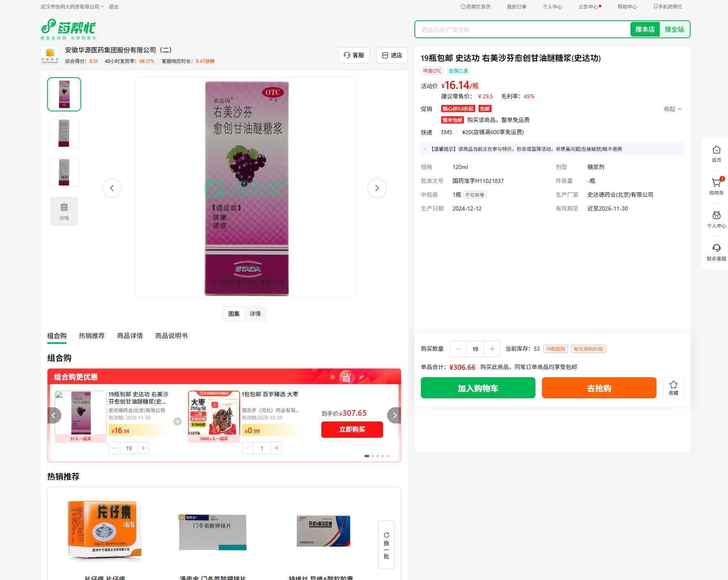Show previous product image with left arrow
The height and width of the screenshot is (580, 728).
112,188
